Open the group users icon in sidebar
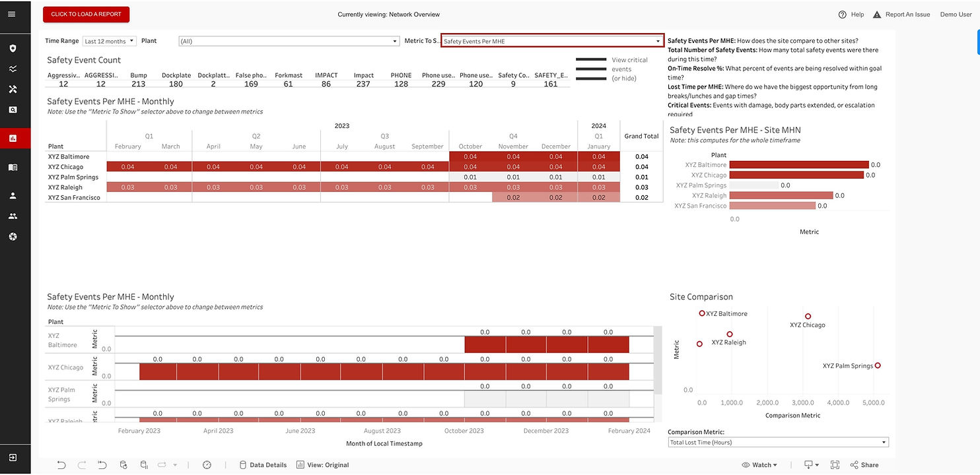 coord(13,216)
